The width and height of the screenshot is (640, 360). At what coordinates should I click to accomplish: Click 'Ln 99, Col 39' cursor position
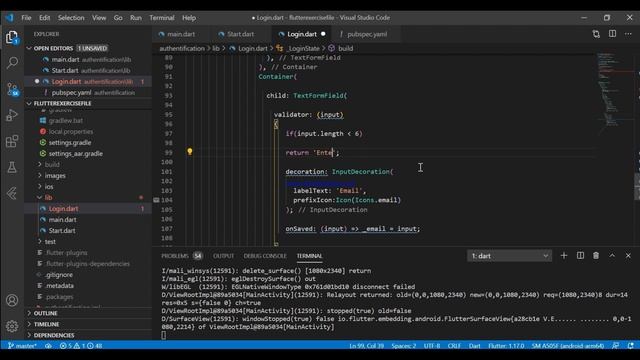click(x=366, y=346)
